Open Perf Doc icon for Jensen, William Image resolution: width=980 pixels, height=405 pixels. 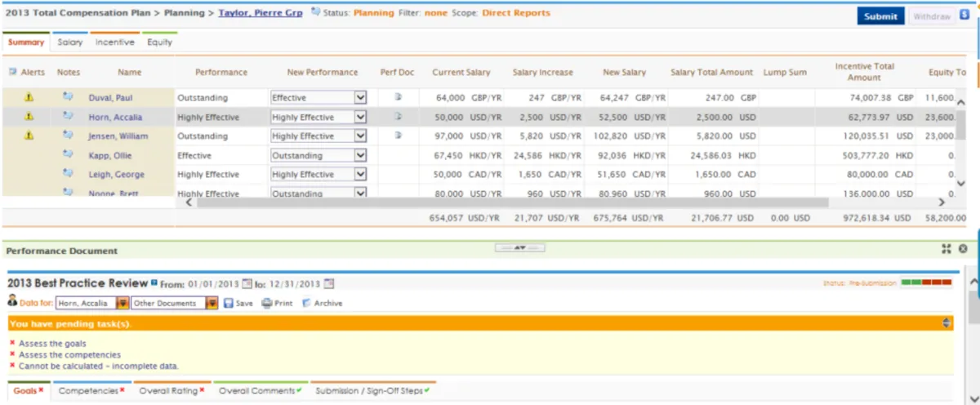coord(399,136)
